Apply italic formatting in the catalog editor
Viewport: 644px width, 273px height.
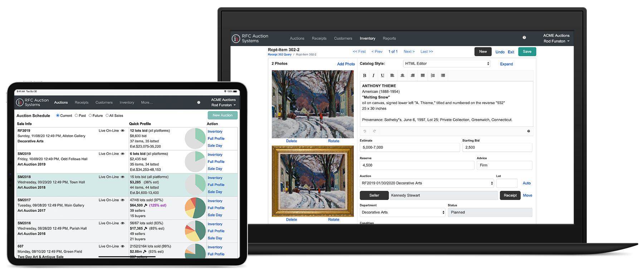point(373,75)
